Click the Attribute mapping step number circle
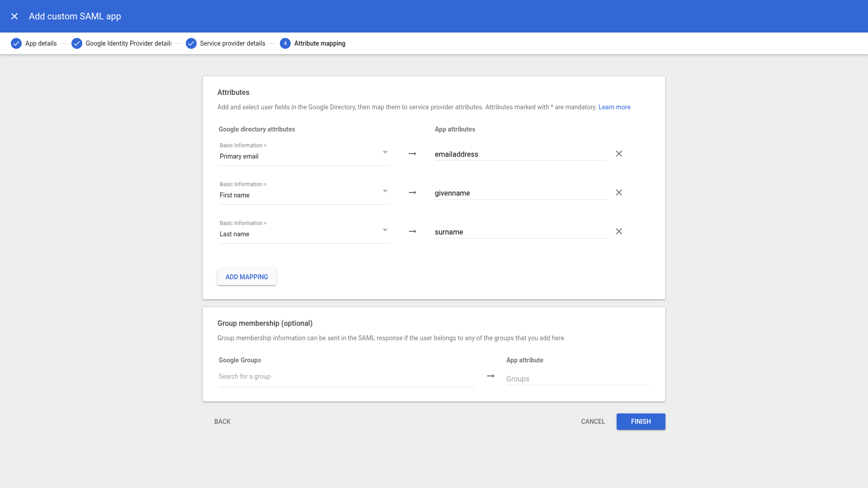Screen dimensions: 868x488 tap(285, 43)
